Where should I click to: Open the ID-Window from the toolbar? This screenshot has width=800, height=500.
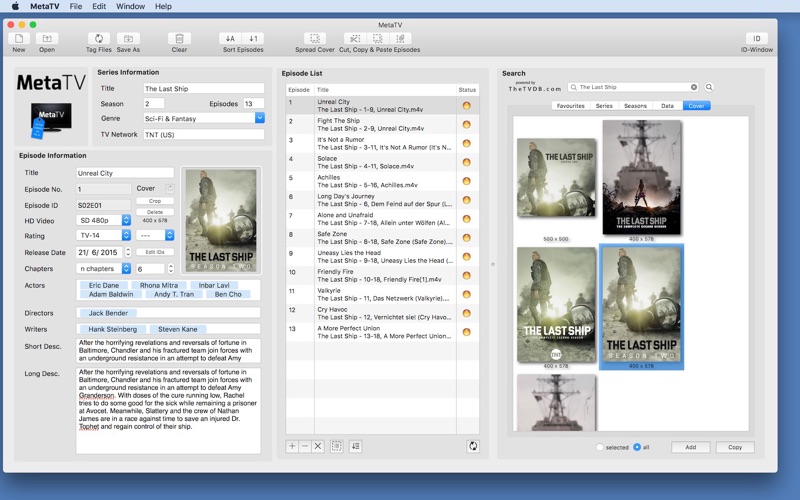click(756, 39)
